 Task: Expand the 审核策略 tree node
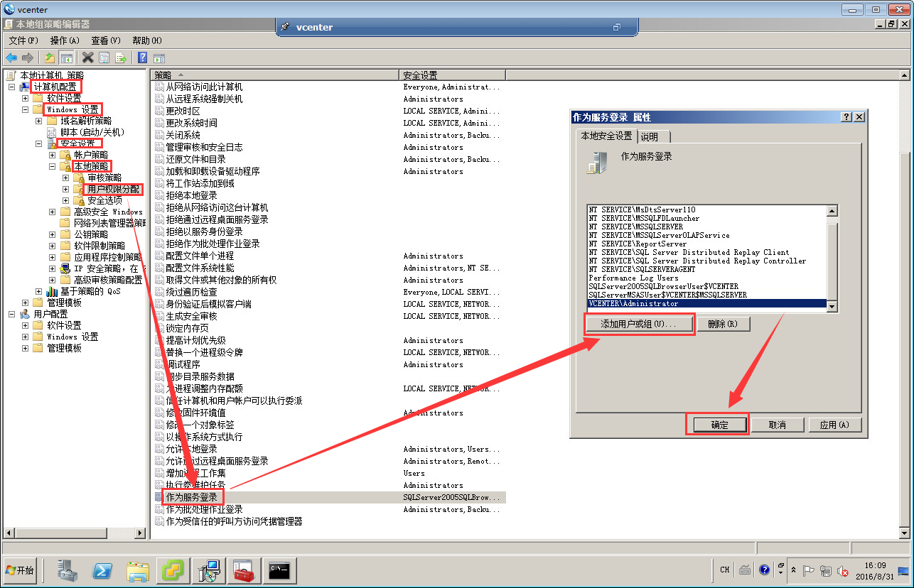66,178
